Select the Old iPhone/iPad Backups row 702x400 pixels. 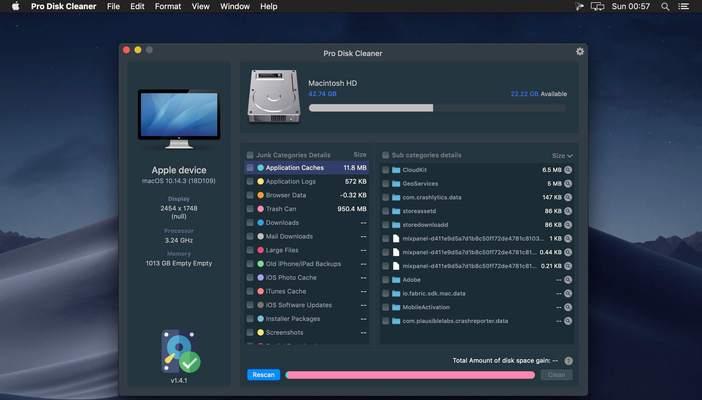click(307, 264)
